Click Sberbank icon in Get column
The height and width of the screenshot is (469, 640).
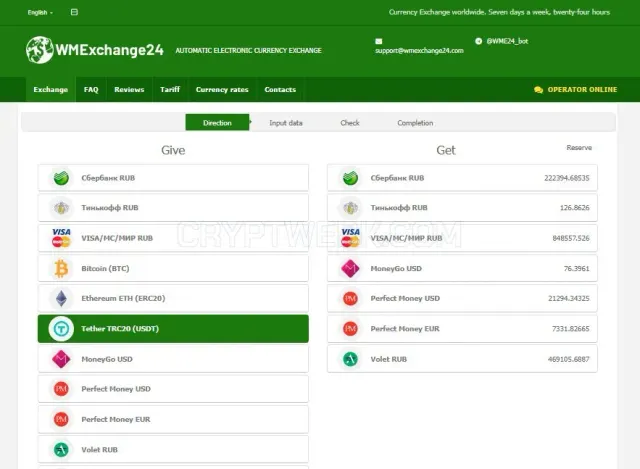350,178
